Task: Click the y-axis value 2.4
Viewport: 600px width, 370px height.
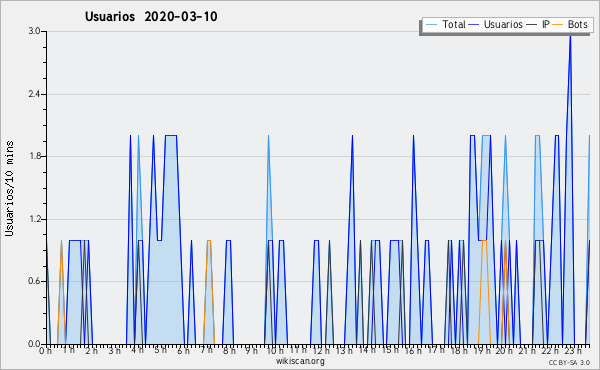Action: (34, 94)
